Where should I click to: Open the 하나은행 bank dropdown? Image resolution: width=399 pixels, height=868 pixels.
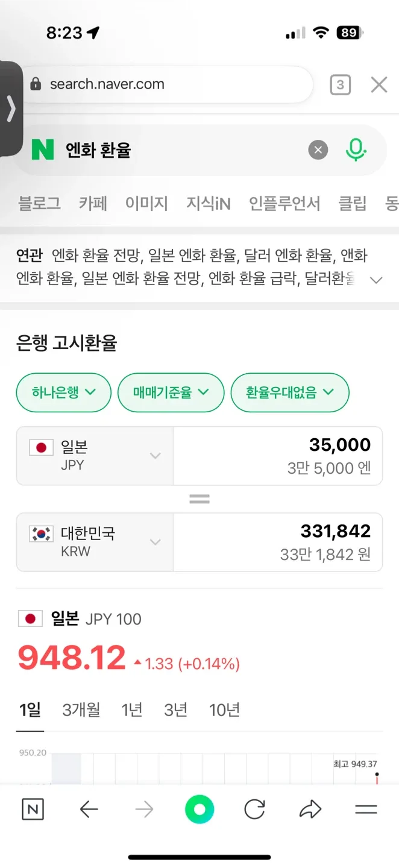point(64,393)
